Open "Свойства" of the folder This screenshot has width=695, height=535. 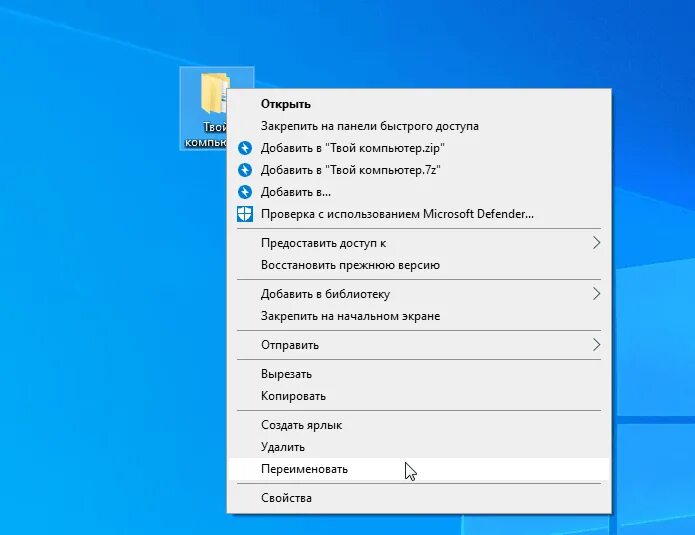pyautogui.click(x=419, y=498)
